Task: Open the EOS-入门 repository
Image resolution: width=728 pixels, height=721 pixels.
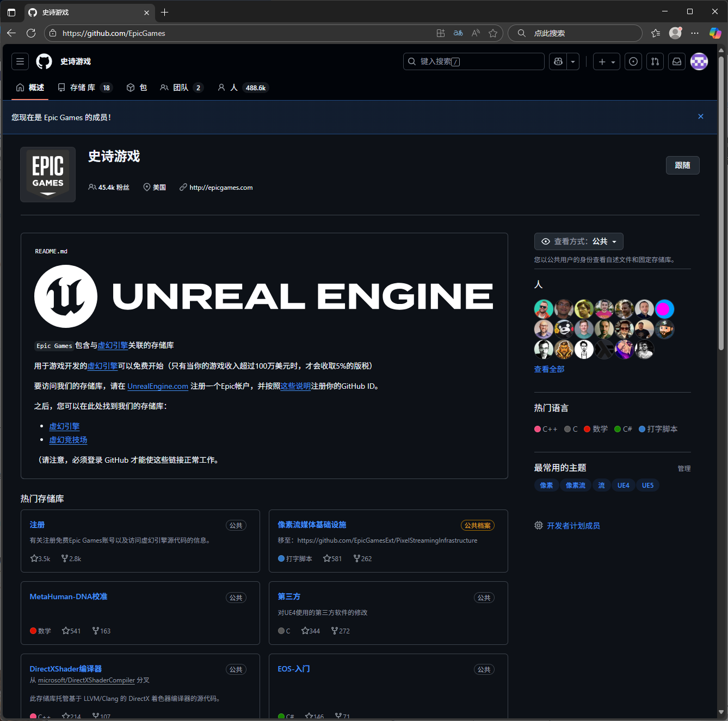Action: tap(294, 669)
